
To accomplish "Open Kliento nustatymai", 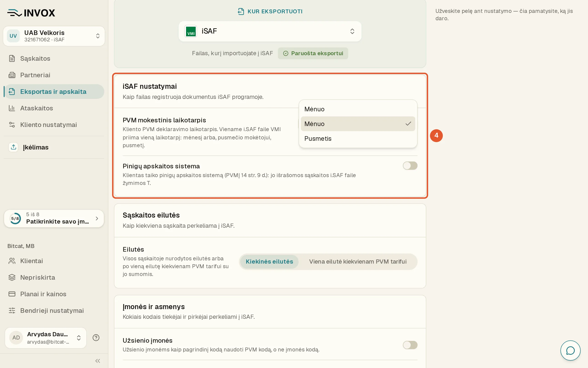I will (54, 125).
